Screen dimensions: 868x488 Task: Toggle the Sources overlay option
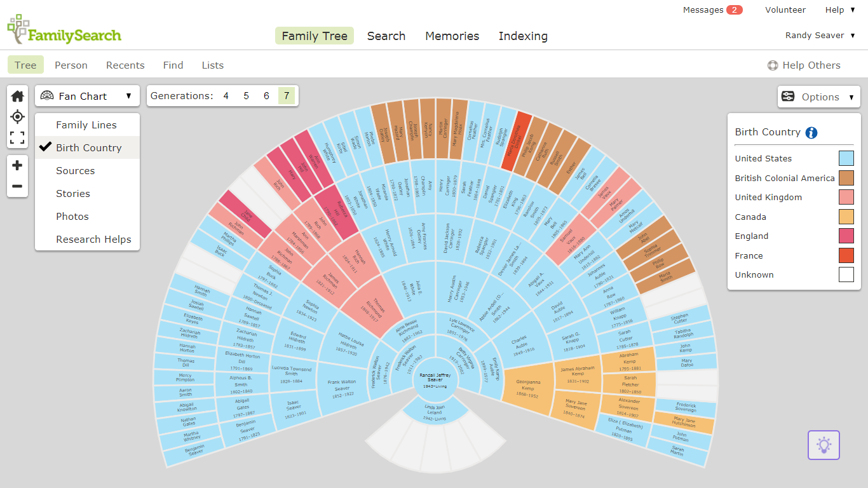click(75, 170)
